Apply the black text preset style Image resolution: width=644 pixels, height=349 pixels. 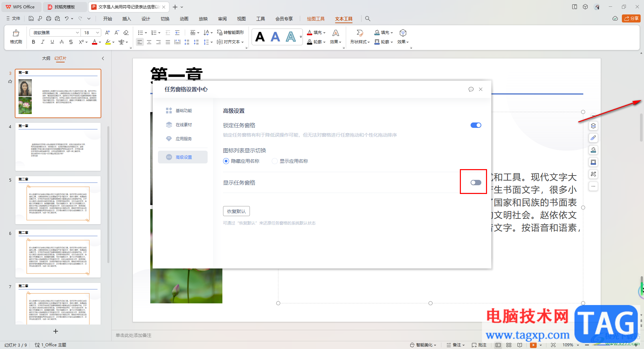(x=260, y=37)
